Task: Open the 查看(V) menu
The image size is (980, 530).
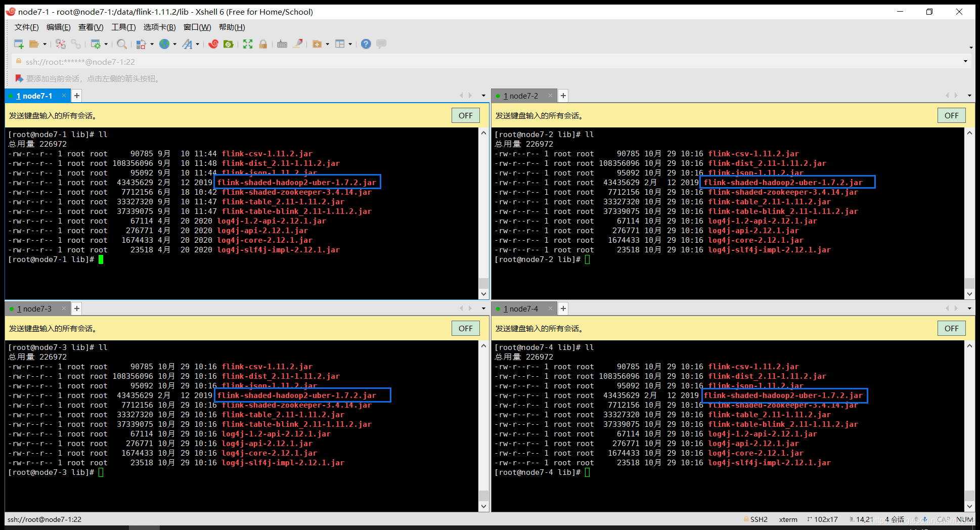Action: [x=91, y=27]
